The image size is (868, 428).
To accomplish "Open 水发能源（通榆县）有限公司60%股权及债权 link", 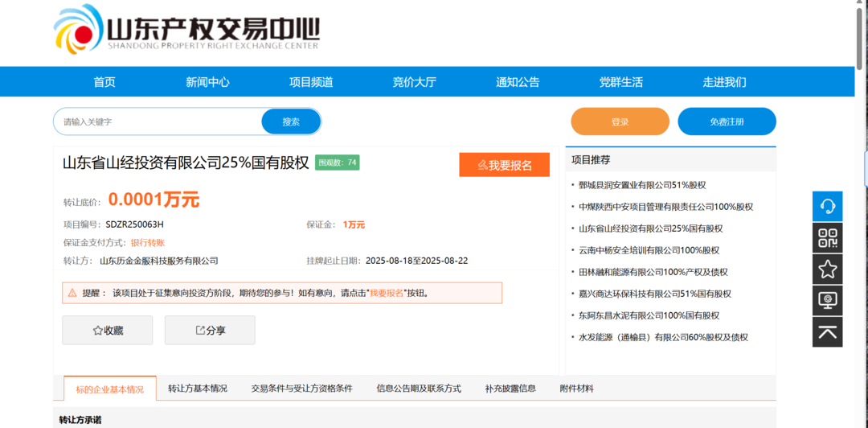I will [663, 337].
